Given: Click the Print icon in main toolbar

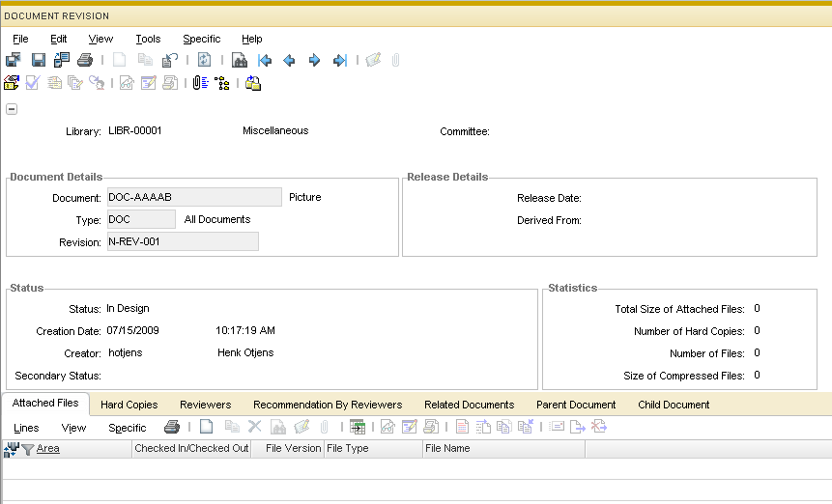Looking at the screenshot, I should (85, 60).
